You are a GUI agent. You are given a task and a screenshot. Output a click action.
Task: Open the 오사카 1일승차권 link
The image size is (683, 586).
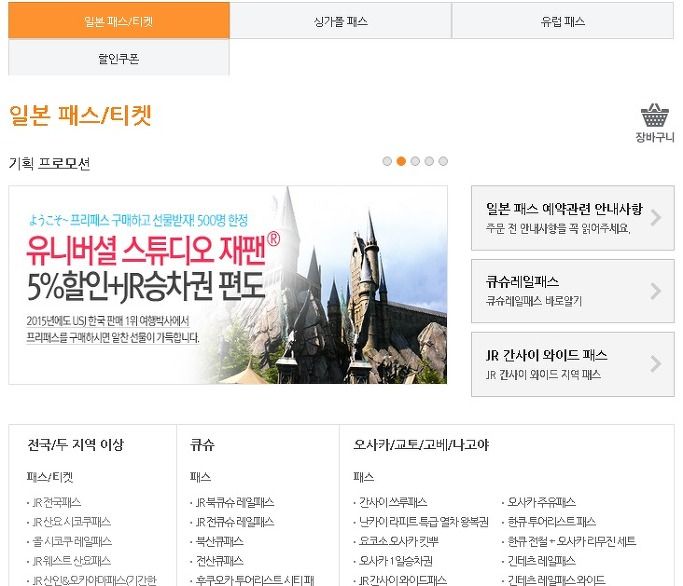click(396, 561)
